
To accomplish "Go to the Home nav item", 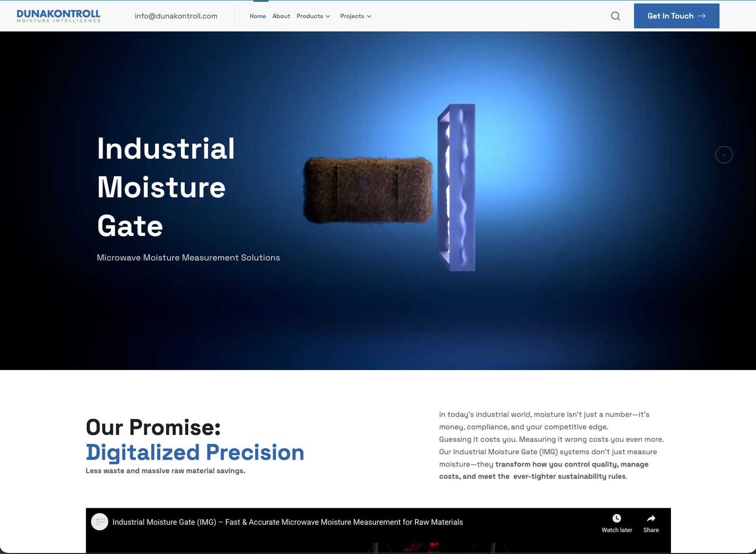I will 258,16.
